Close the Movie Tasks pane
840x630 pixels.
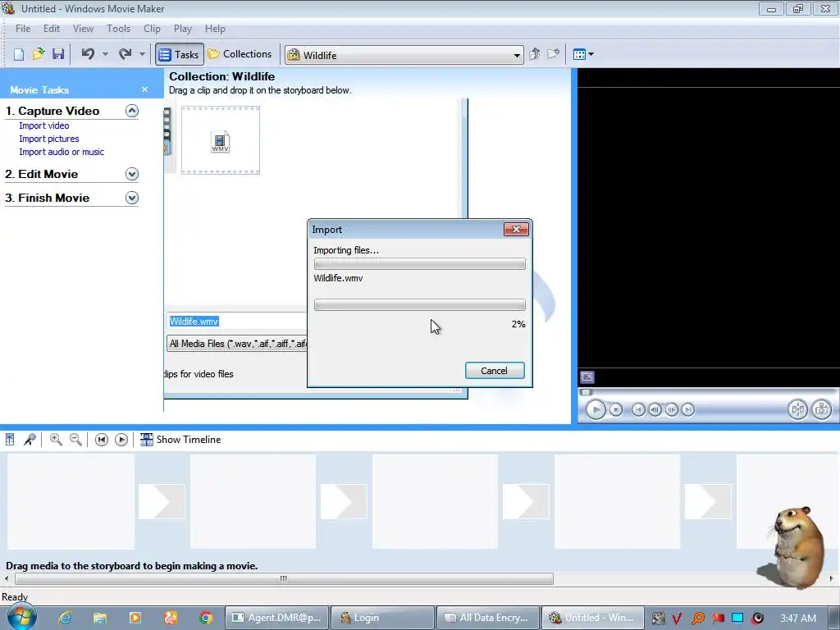[x=144, y=89]
